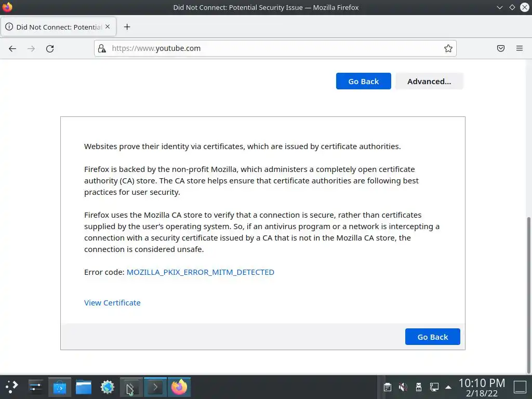532x399 pixels.
Task: Close the Did Not Connect tab
Action: [108, 27]
